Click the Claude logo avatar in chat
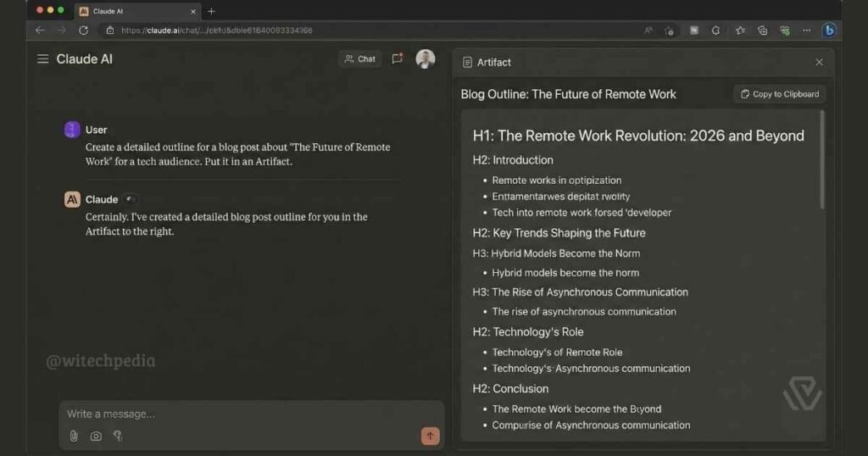Image resolution: width=868 pixels, height=456 pixels. tap(72, 199)
